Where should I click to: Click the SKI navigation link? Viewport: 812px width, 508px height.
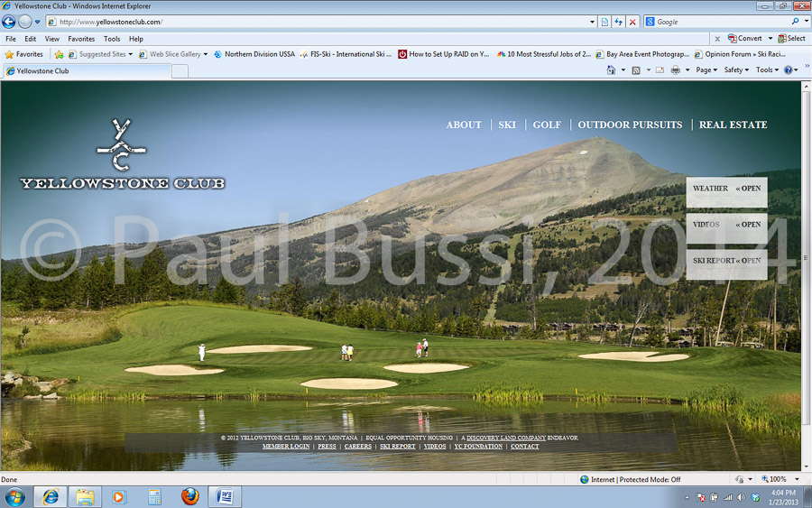pyautogui.click(x=507, y=125)
